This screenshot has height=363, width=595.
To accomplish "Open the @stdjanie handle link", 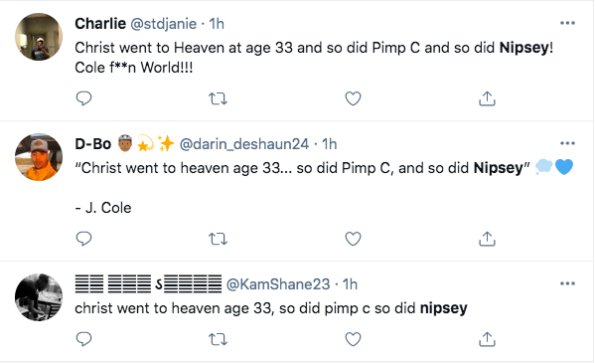I will tap(164, 24).
